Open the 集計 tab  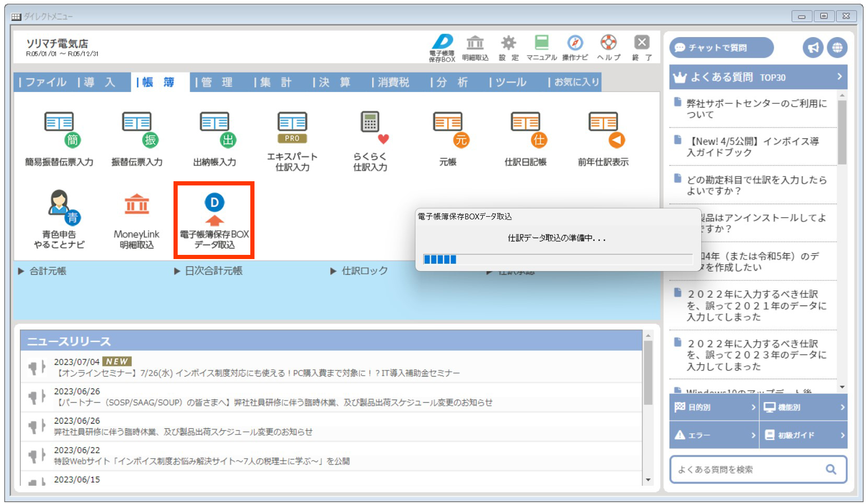(x=278, y=82)
